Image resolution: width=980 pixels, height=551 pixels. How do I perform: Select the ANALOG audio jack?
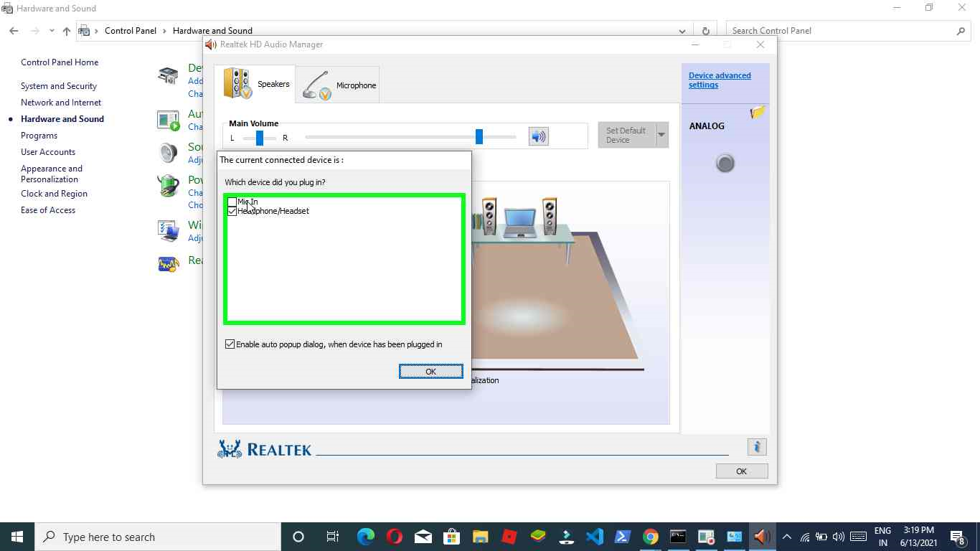[x=725, y=164]
